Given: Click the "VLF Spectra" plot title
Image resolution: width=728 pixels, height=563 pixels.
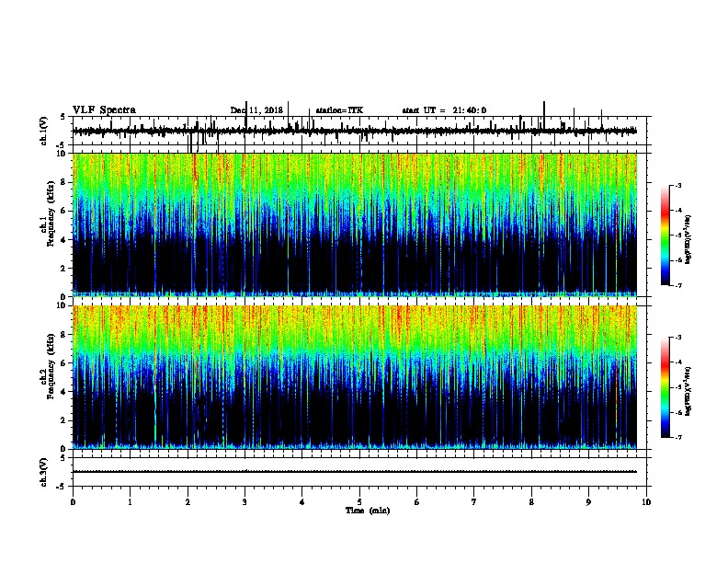Looking at the screenshot, I should point(104,110).
